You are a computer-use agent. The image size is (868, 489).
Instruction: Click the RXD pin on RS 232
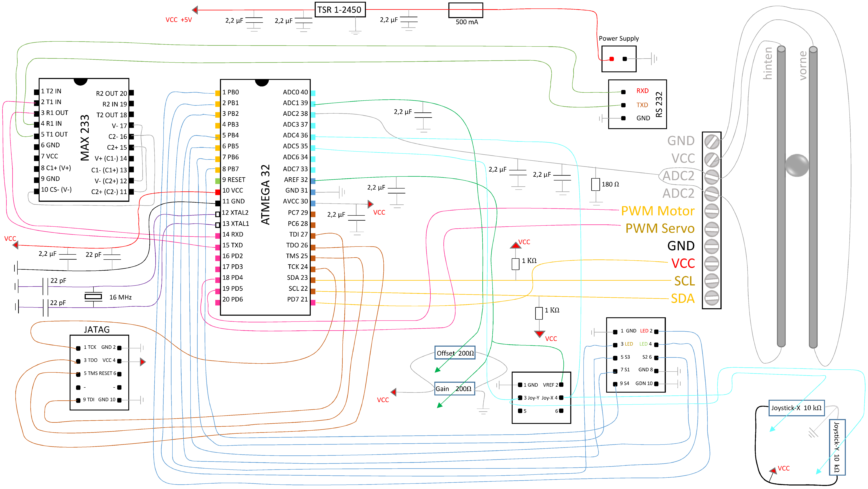coord(623,92)
